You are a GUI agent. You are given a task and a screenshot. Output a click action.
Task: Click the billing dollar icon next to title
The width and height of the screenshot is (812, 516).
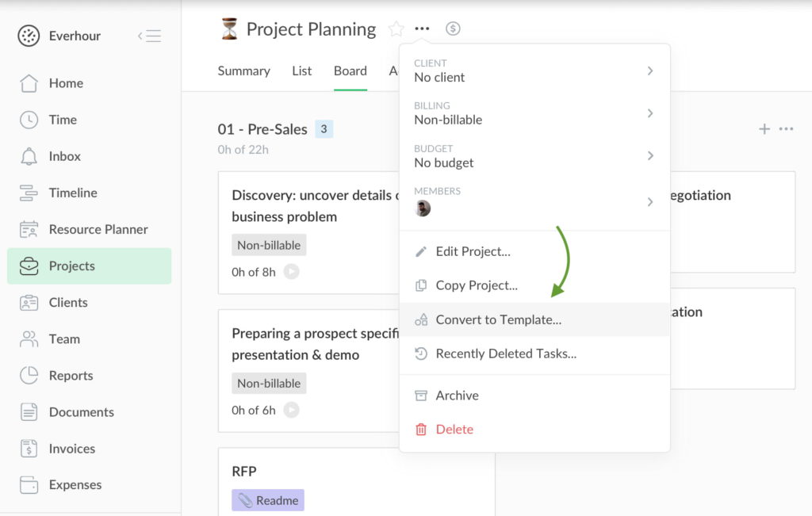pos(453,29)
